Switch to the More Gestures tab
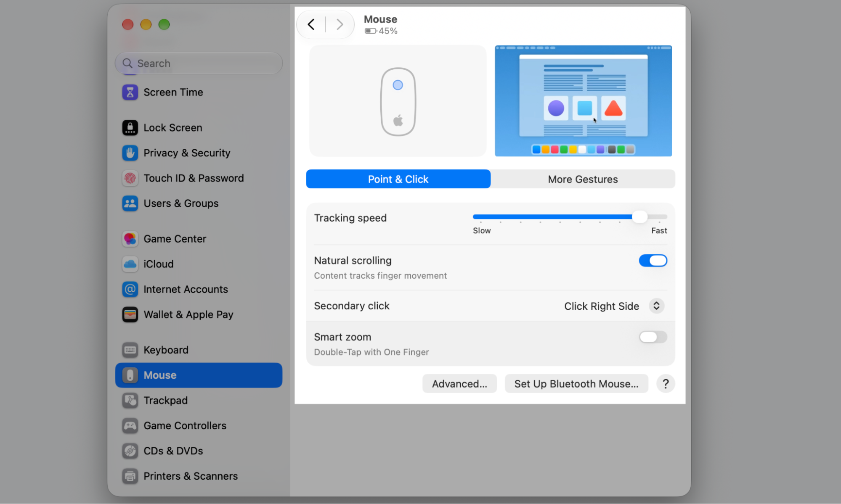The image size is (841, 504). (583, 179)
